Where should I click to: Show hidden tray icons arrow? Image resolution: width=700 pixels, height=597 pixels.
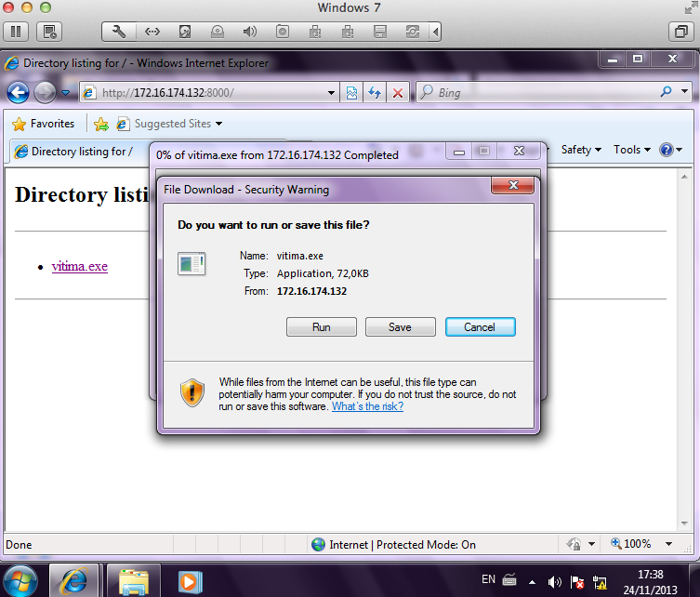(532, 582)
